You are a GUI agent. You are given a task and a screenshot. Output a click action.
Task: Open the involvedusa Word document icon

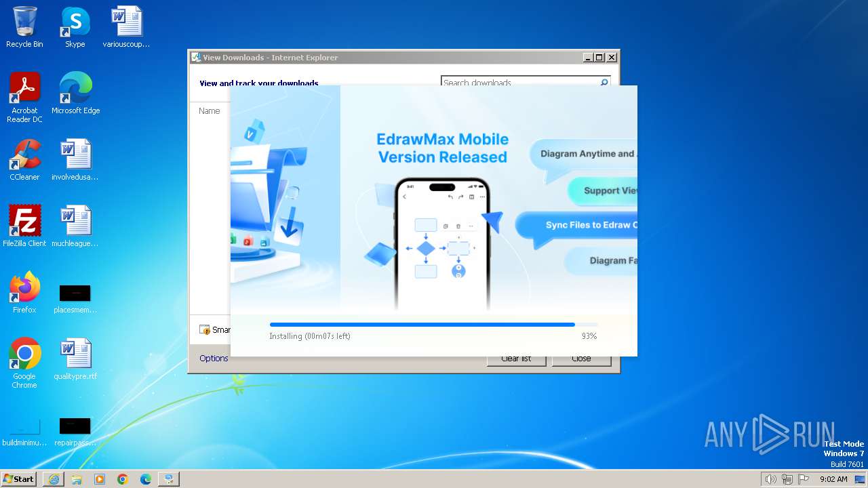coord(75,160)
